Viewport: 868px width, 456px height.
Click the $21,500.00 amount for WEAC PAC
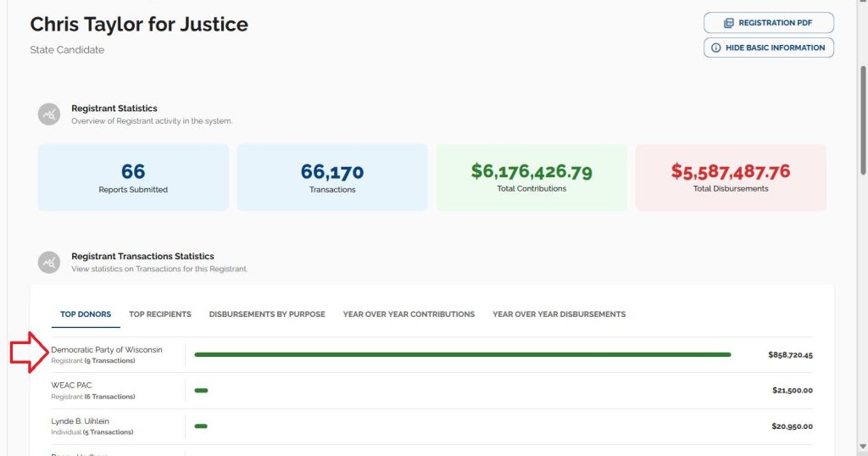[792, 391]
